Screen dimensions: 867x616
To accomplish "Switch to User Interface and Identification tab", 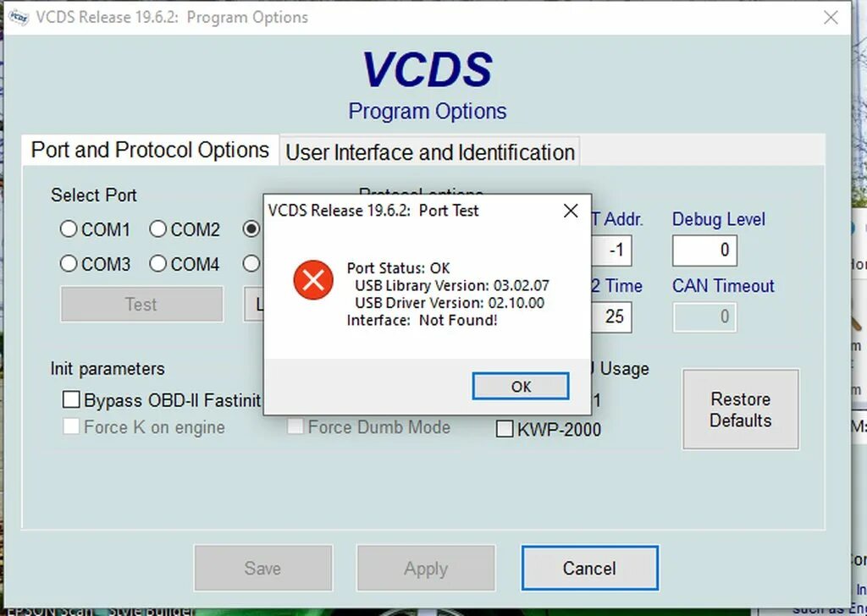I will coord(430,152).
